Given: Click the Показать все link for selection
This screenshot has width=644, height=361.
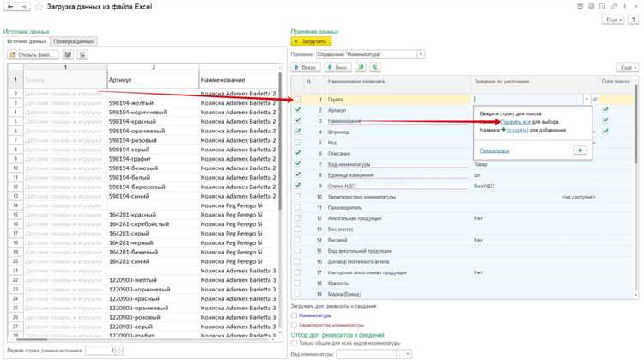Looking at the screenshot, I should point(516,122).
